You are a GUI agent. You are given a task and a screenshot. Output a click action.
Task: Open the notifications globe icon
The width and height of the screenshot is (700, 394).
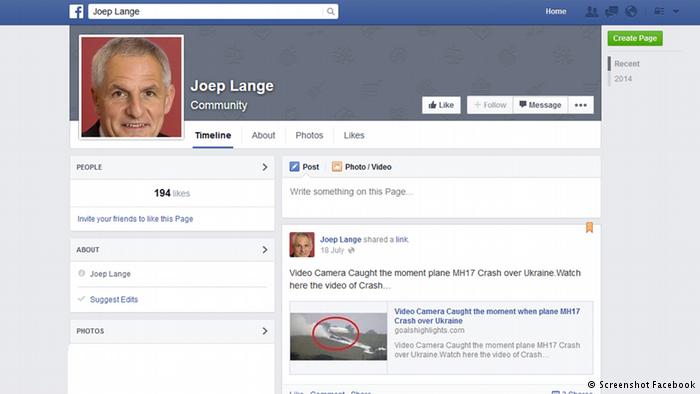click(631, 12)
